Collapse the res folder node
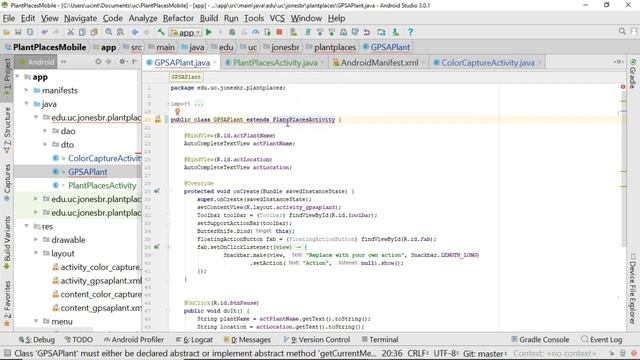640x360 pixels. (27, 226)
